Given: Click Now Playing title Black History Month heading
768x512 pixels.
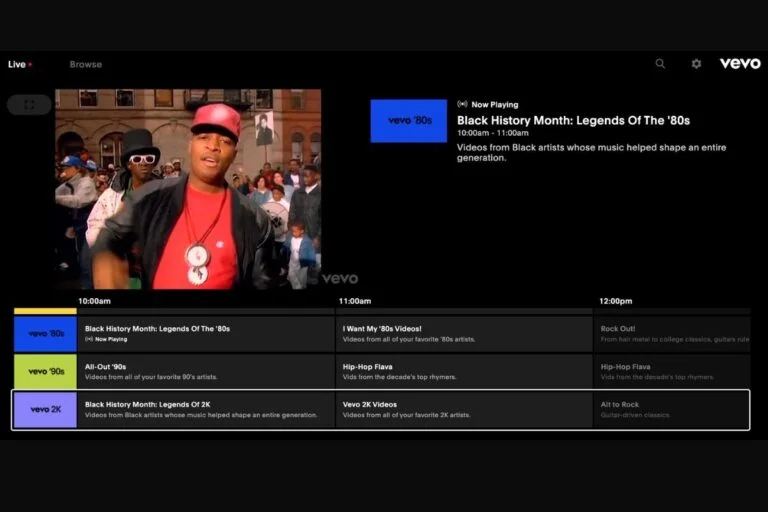Looking at the screenshot, I should (x=573, y=121).
